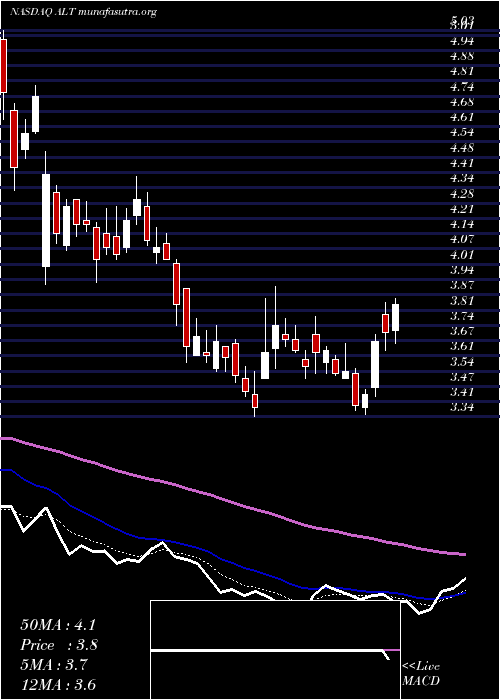
Task: Click the last white candlestick on the chart
Action: coord(395,317)
